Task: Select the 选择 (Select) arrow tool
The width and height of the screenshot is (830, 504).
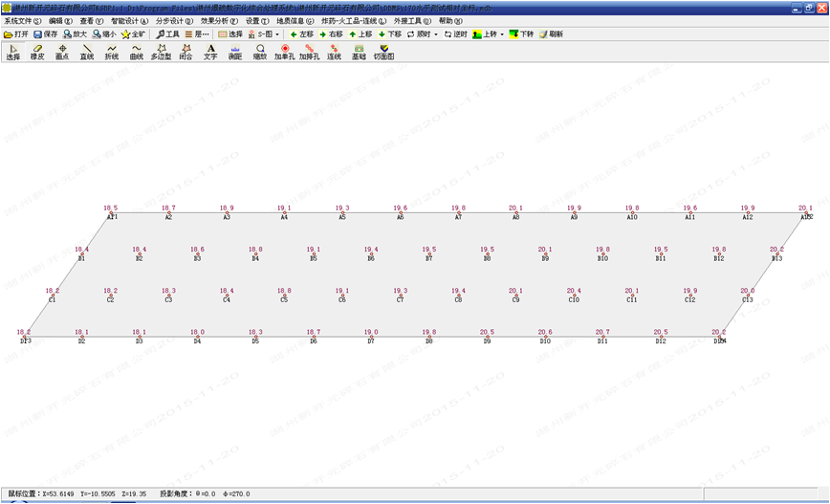Action: click(12, 52)
